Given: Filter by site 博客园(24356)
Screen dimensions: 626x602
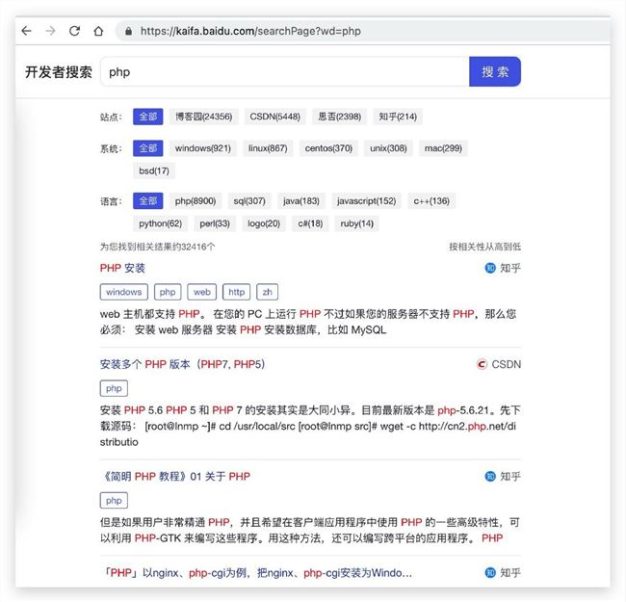Looking at the screenshot, I should [204, 117].
